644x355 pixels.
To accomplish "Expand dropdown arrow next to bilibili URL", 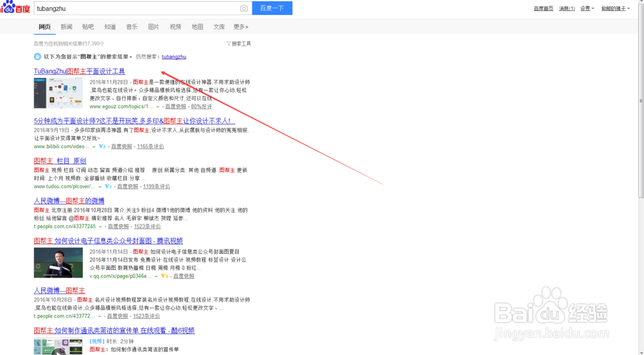I will click(x=93, y=147).
